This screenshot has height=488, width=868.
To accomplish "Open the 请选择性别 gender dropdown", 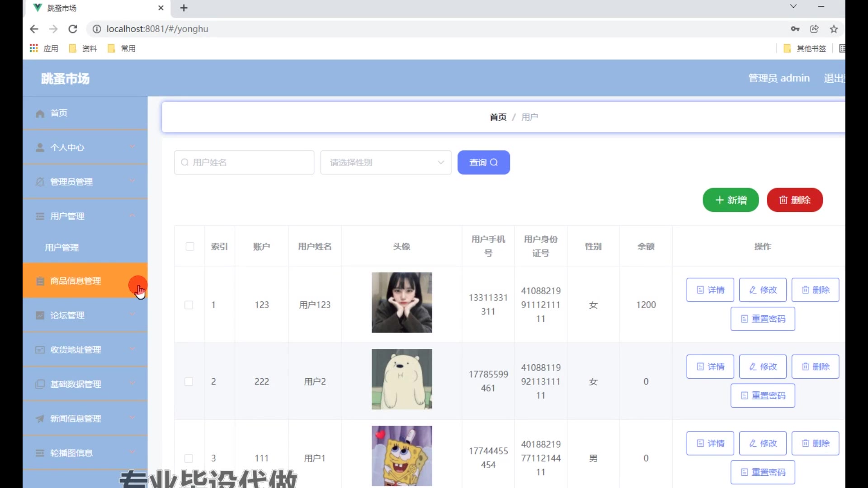I will point(386,163).
